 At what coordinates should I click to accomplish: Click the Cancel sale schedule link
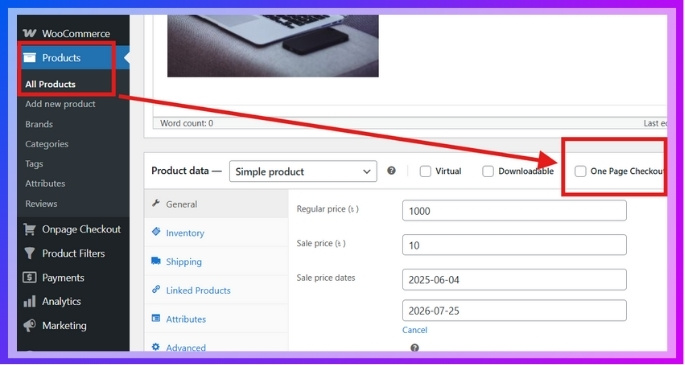click(x=415, y=330)
